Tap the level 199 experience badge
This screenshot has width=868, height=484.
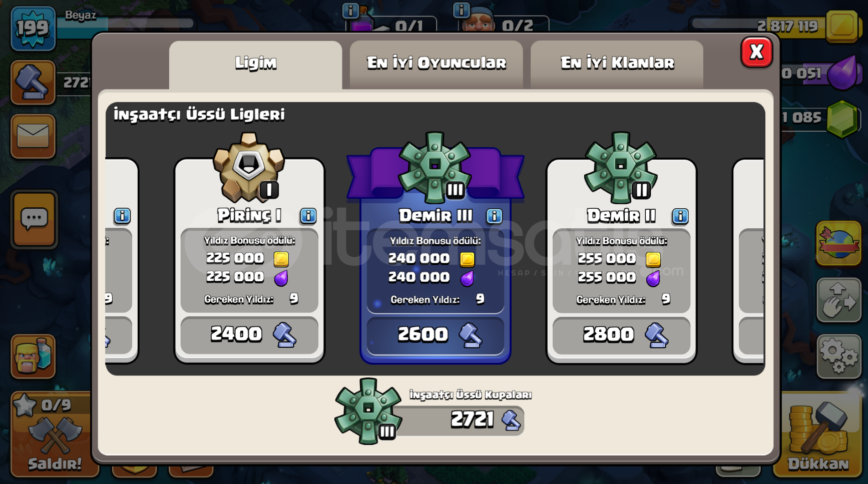(x=33, y=29)
